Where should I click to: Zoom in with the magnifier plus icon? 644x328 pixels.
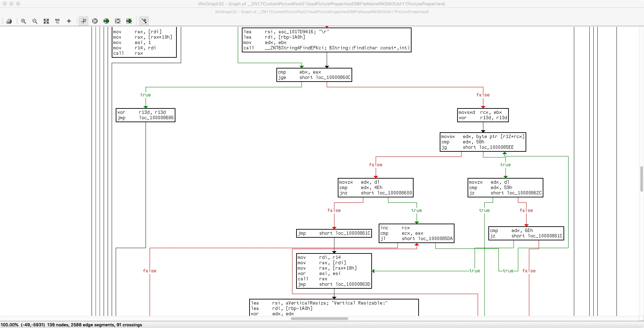(x=23, y=21)
